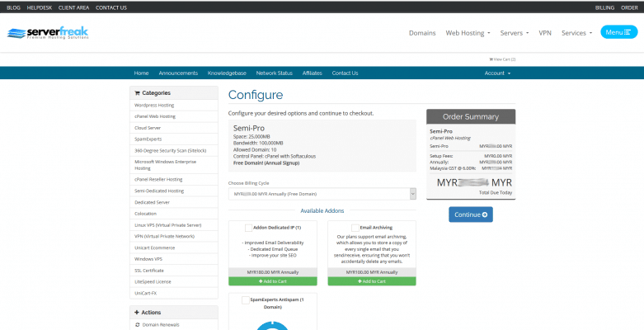
Task: Select Unicart Ecommerce category
Action: pos(174,247)
